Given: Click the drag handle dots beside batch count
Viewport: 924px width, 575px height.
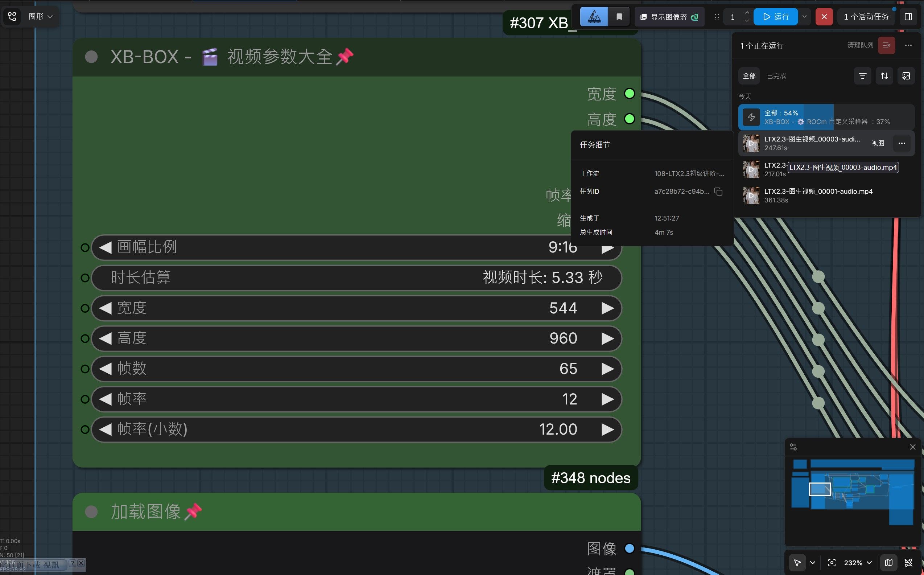Looking at the screenshot, I should (717, 17).
